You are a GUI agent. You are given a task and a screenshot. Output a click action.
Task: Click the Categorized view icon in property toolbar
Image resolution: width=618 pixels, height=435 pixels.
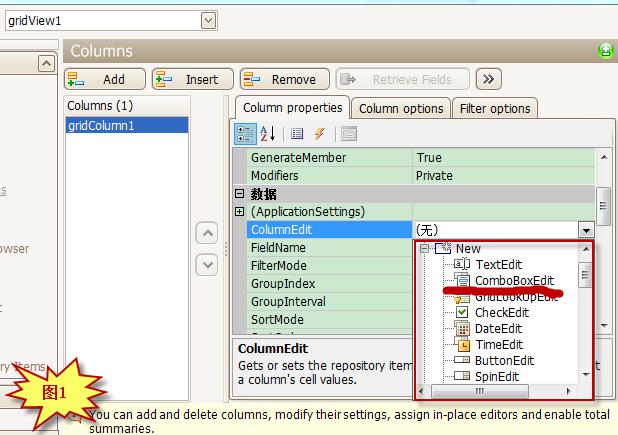pyautogui.click(x=244, y=133)
